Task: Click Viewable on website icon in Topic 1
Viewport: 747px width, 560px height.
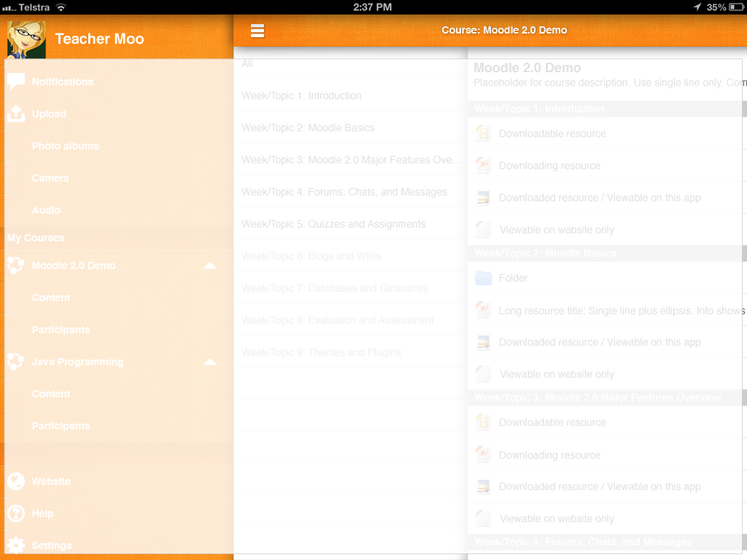Action: (x=483, y=230)
